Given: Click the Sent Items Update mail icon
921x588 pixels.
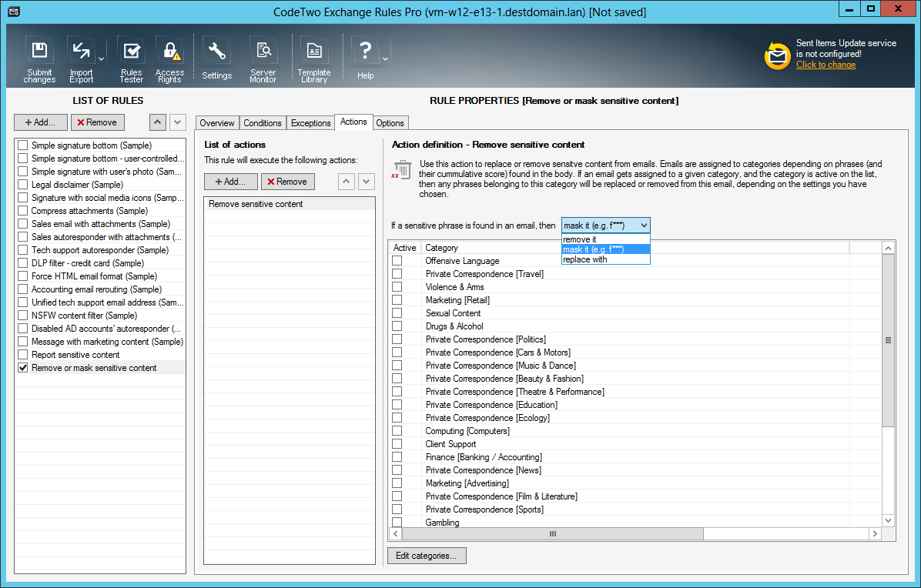Looking at the screenshot, I should (x=777, y=55).
